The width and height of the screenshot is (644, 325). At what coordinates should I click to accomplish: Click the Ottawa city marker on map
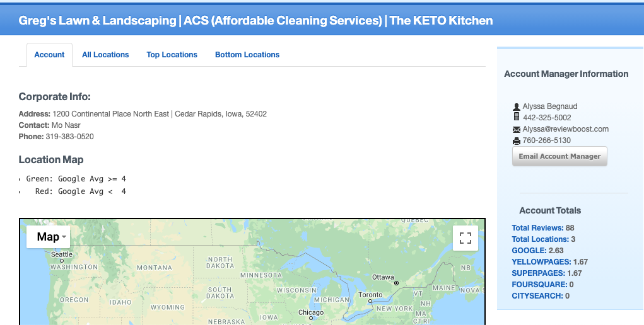396,283
